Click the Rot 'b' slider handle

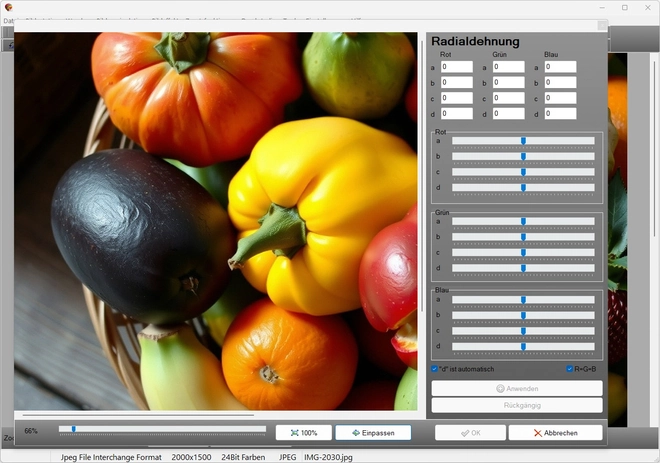523,156
